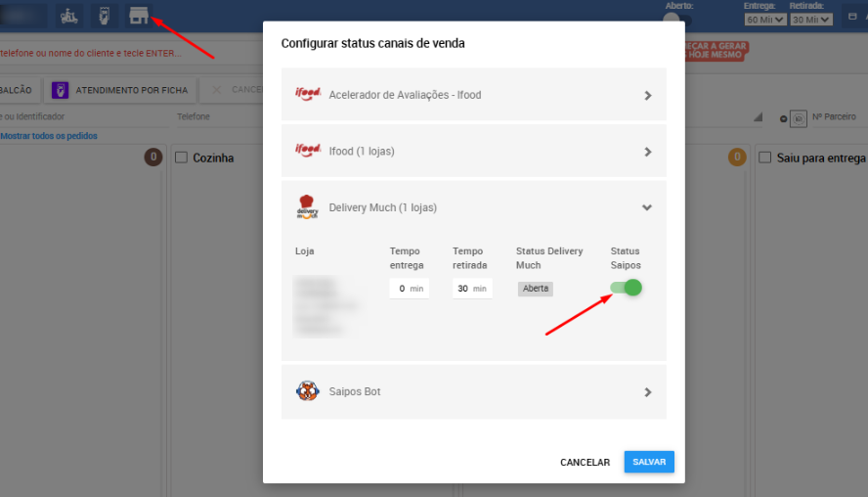Click the window icon at top right
Viewport: 868px width, 497px height.
pyautogui.click(x=852, y=17)
